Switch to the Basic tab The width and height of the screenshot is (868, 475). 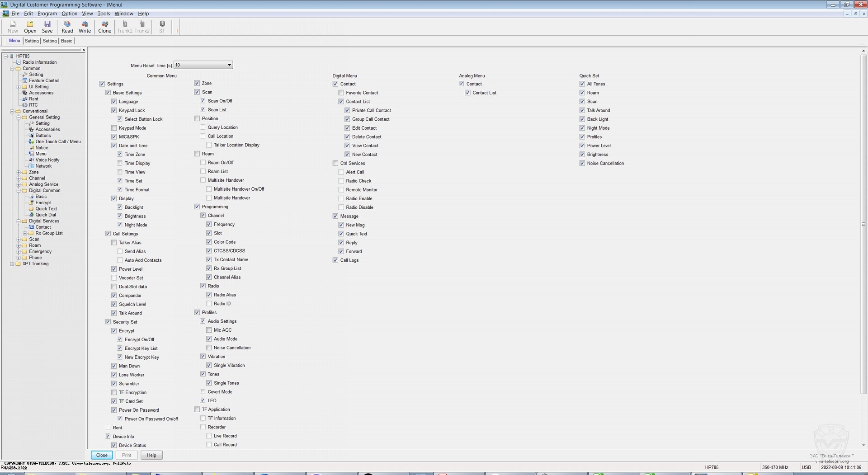pos(66,41)
